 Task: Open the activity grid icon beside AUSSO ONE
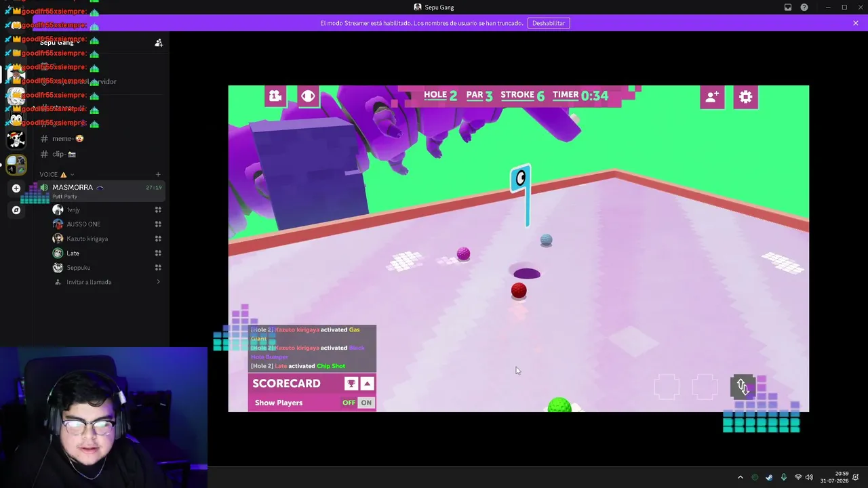click(158, 224)
